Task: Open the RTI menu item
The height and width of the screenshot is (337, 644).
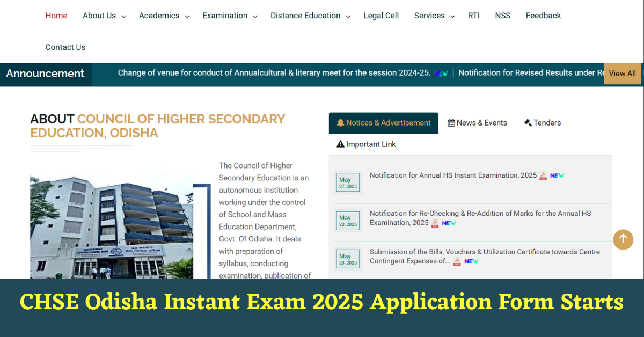Action: tap(474, 16)
